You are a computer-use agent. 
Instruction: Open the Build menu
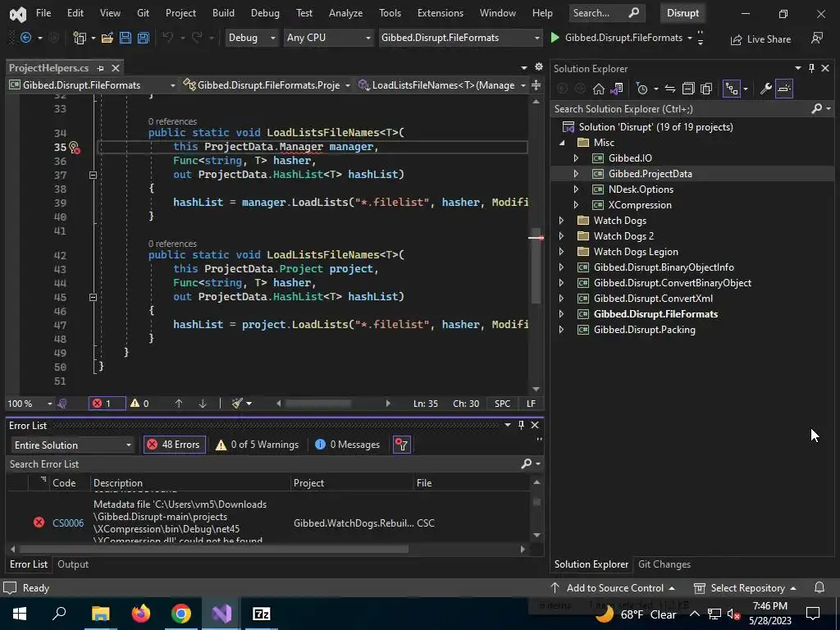pos(223,13)
